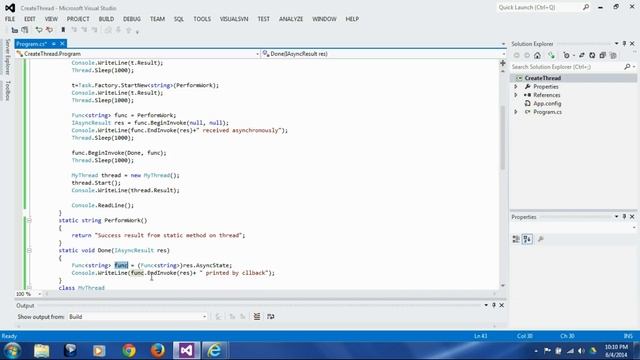The width and height of the screenshot is (640, 360).
Task: Click Alphabetical sort icon in Properties panel
Action: click(x=527, y=239)
